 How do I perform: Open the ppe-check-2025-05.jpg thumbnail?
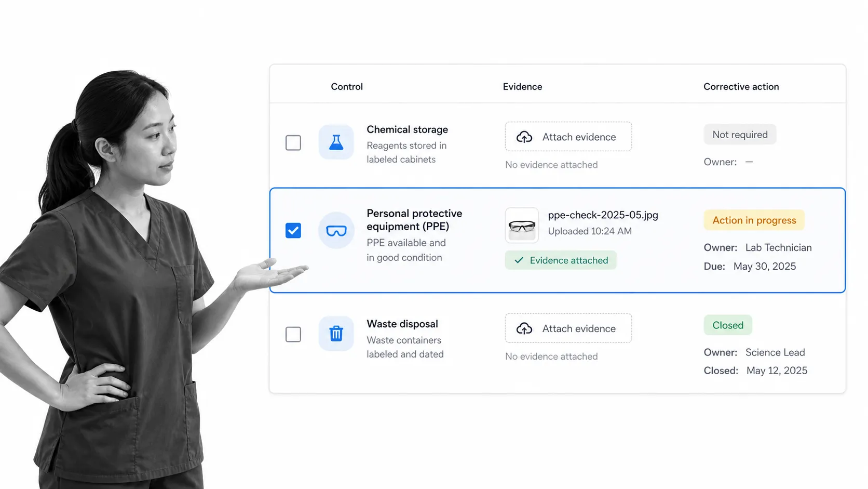pyautogui.click(x=522, y=226)
